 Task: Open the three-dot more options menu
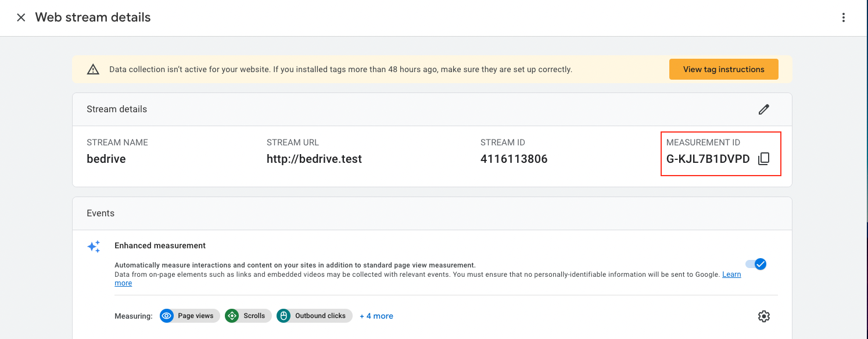coord(844,17)
